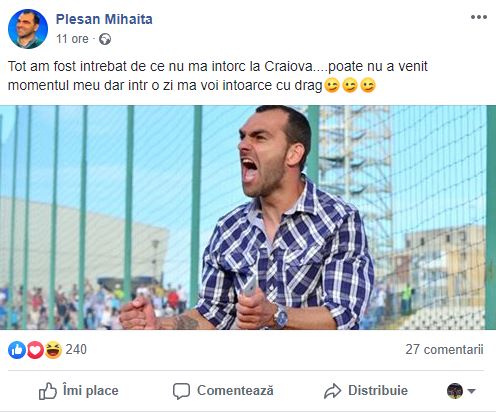Click the red heart Love reaction icon
Viewport: 496px width, 412px height.
35,350
